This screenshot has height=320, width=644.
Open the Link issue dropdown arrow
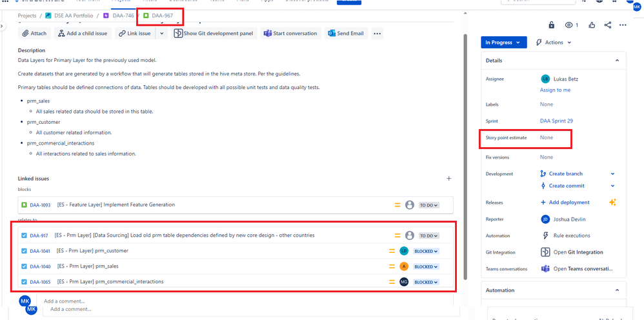coord(162,34)
